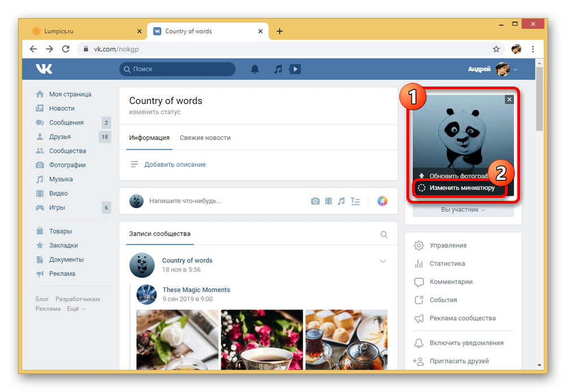Open Chrome profile avatar
The height and width of the screenshot is (392, 566).
coord(516,49)
